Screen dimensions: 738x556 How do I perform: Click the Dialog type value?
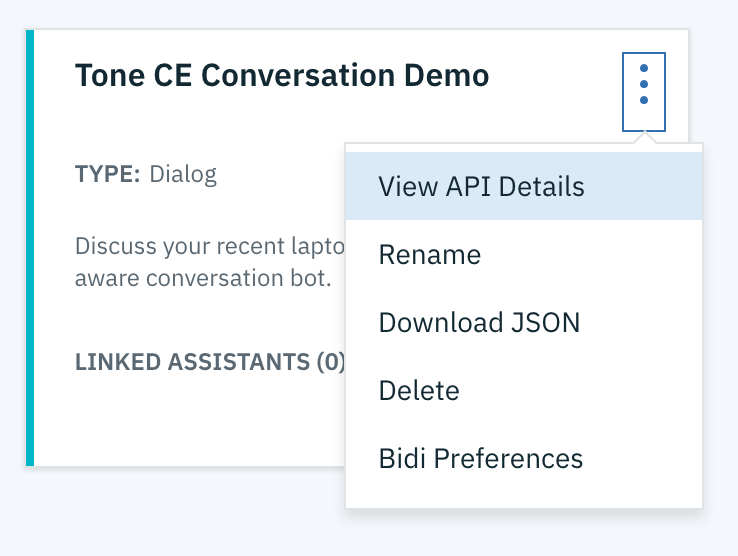(183, 175)
